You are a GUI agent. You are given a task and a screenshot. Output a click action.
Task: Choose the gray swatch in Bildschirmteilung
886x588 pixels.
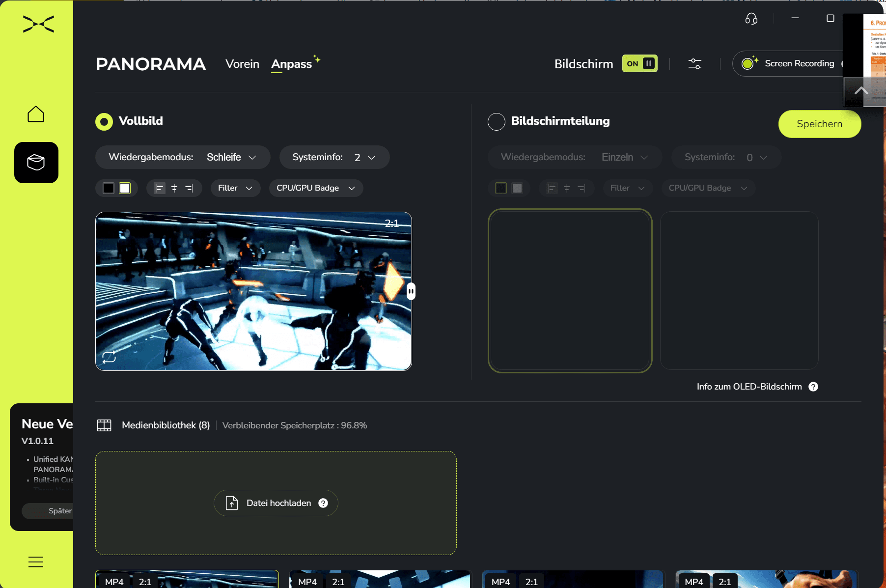pyautogui.click(x=517, y=188)
